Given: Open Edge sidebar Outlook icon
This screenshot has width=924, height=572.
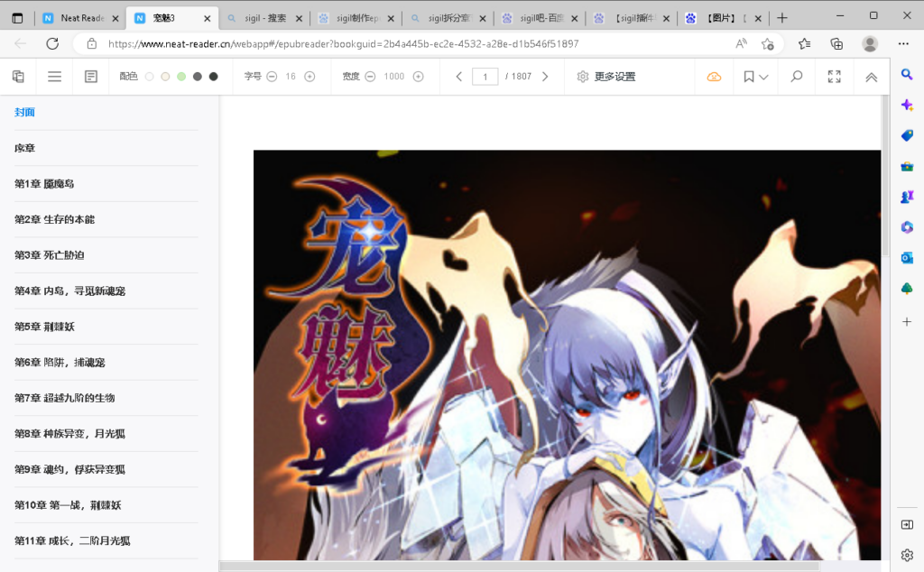Looking at the screenshot, I should click(x=907, y=257).
